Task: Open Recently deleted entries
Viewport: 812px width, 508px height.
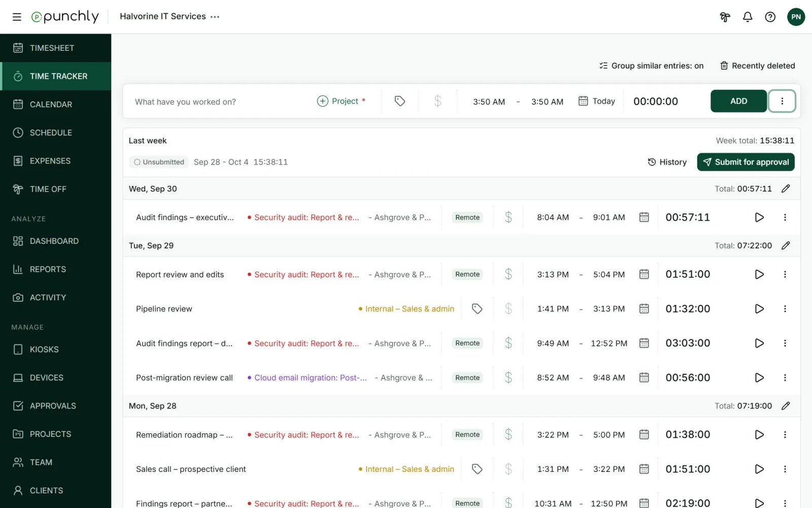Action: [757, 66]
